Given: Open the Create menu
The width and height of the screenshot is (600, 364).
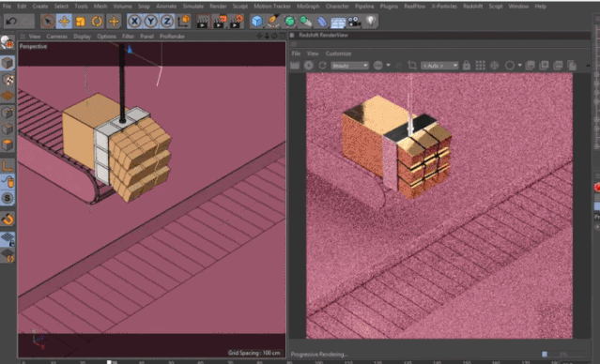Looking at the screenshot, I should click(x=39, y=7).
